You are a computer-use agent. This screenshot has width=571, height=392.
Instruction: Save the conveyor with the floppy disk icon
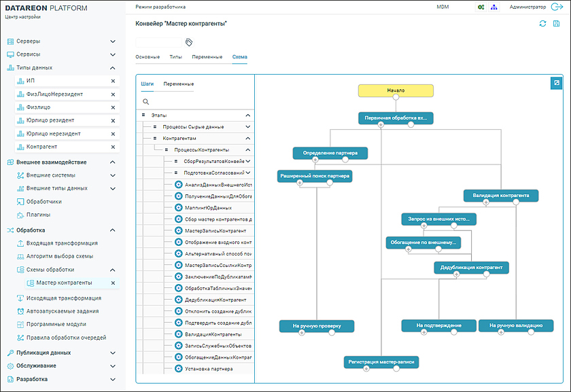click(557, 24)
